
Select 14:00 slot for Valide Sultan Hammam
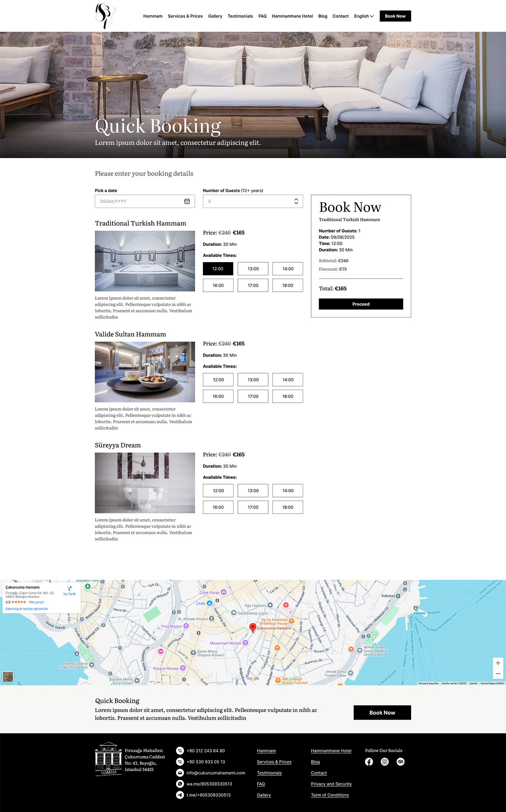click(x=288, y=380)
